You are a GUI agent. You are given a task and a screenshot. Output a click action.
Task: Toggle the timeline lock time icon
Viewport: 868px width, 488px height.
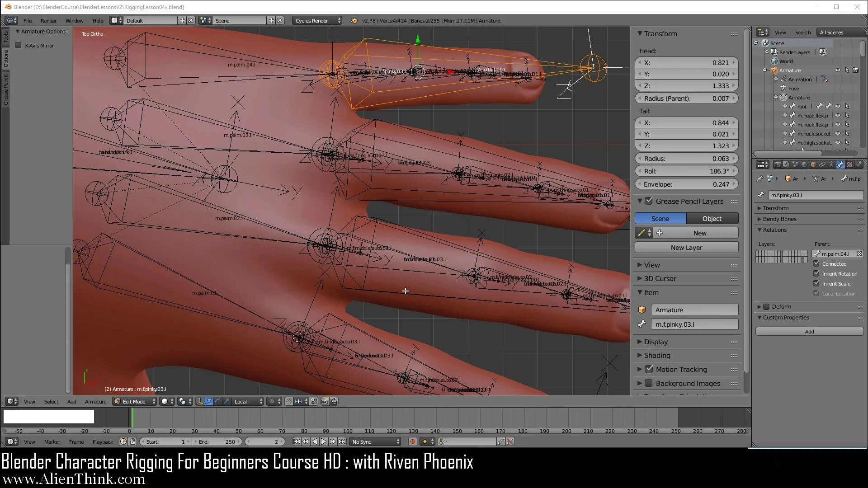[132, 441]
